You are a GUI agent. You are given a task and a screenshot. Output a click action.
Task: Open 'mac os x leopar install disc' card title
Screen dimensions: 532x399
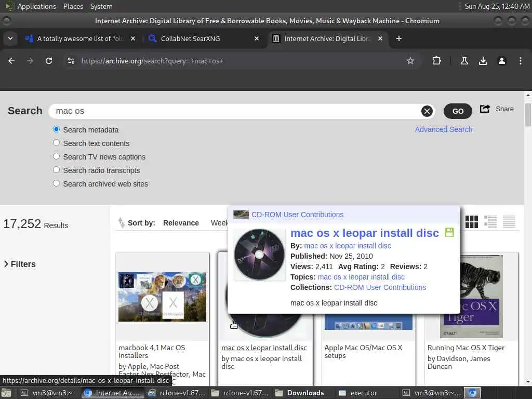264,348
